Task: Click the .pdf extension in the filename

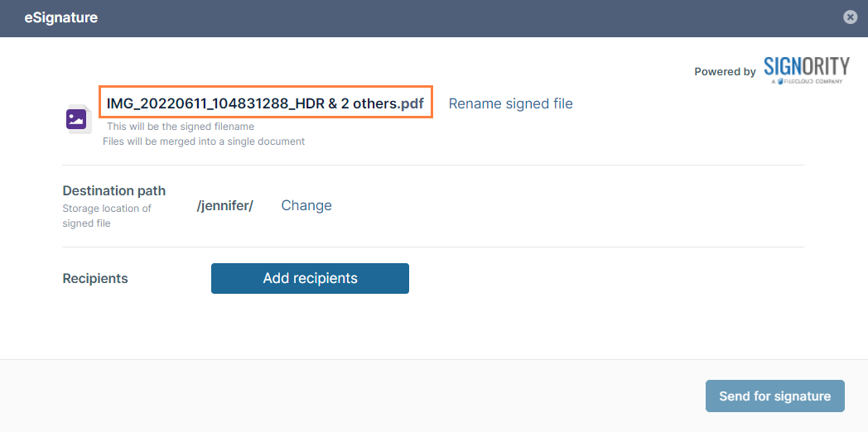Action: tap(412, 103)
